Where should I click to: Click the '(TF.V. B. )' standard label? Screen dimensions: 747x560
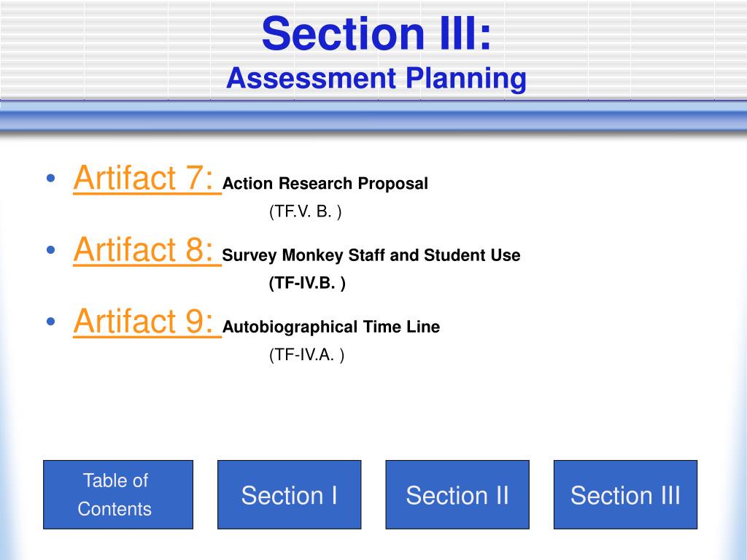click(x=306, y=211)
